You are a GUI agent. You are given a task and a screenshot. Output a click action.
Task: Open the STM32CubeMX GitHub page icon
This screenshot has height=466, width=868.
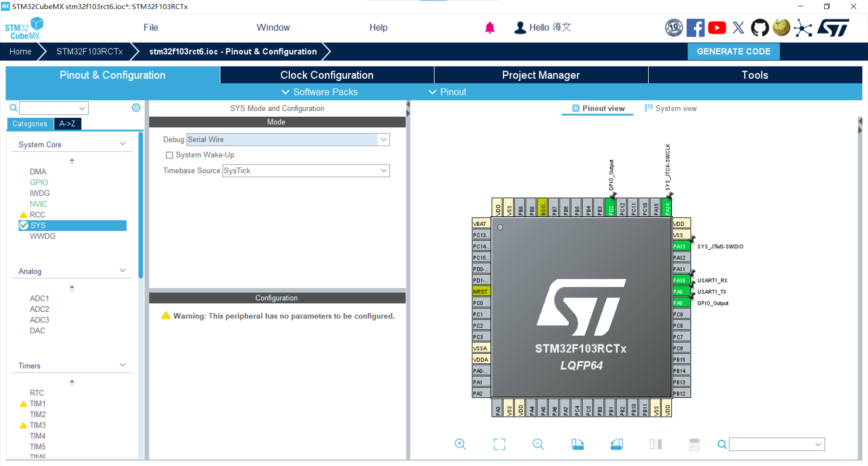click(x=759, y=28)
